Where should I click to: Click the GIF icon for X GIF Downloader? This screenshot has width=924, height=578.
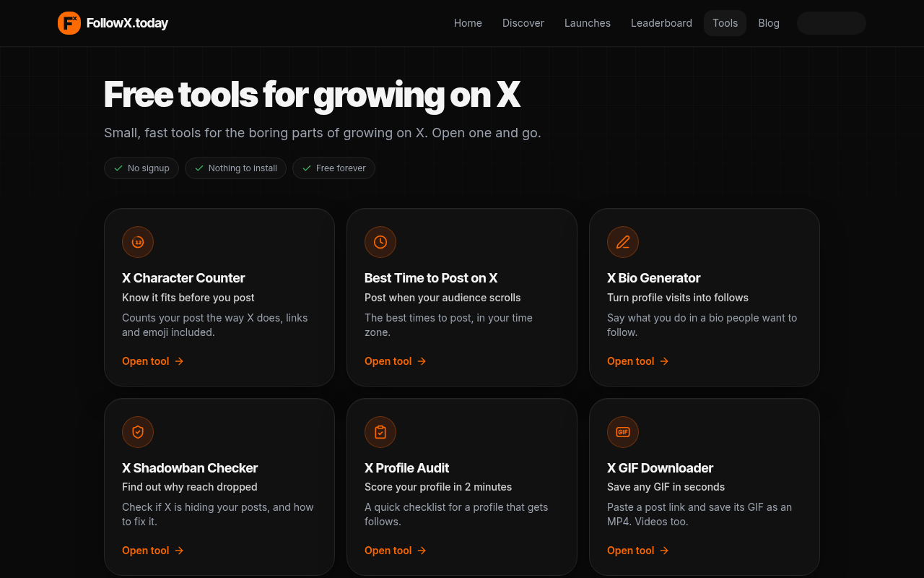(623, 432)
